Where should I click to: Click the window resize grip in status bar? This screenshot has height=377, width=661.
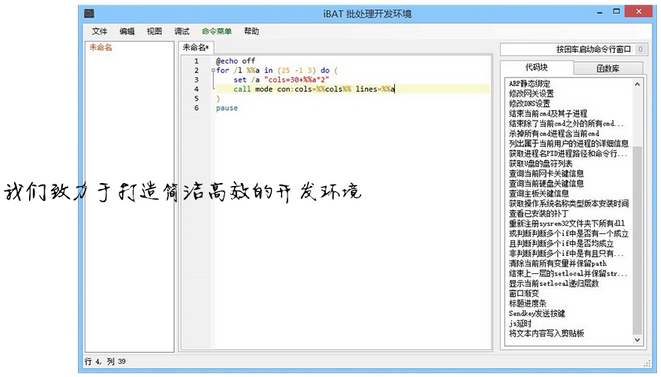[x=648, y=363]
